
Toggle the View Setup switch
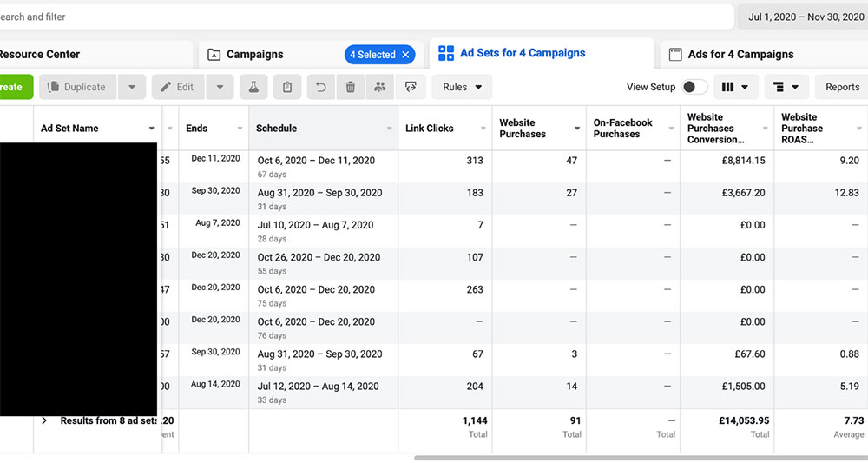click(694, 87)
